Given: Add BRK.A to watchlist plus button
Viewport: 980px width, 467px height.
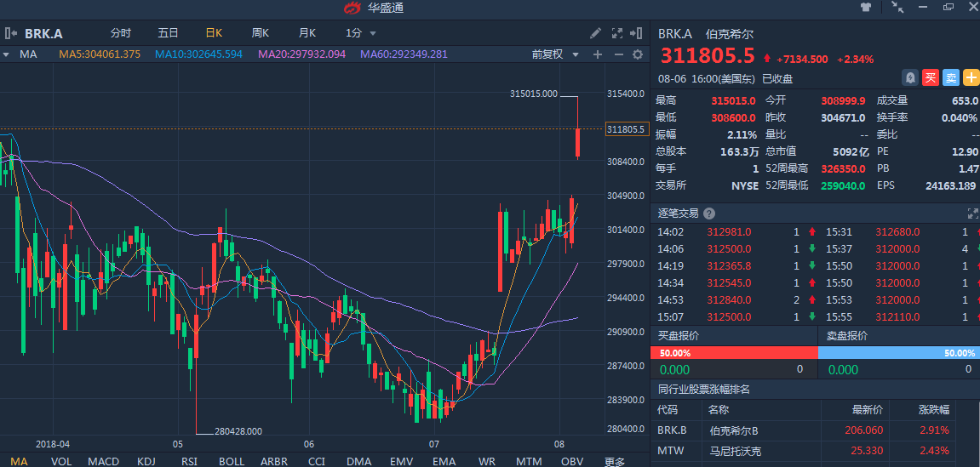Looking at the screenshot, I should [x=971, y=77].
